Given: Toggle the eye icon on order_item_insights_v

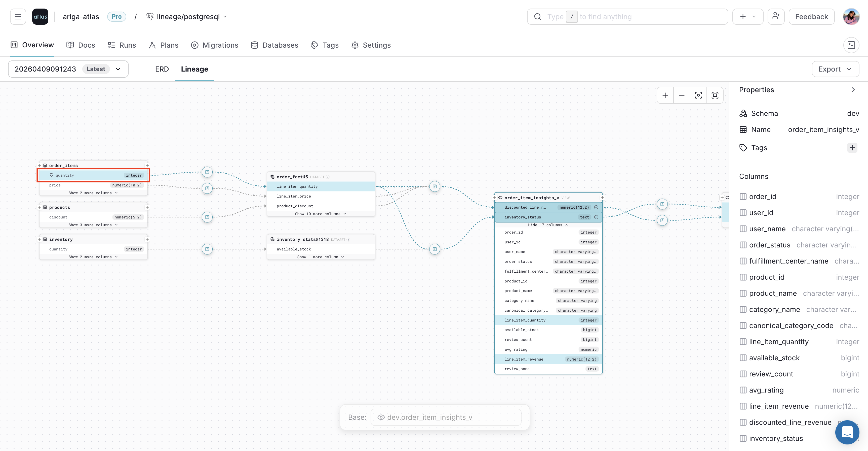Looking at the screenshot, I should point(500,198).
